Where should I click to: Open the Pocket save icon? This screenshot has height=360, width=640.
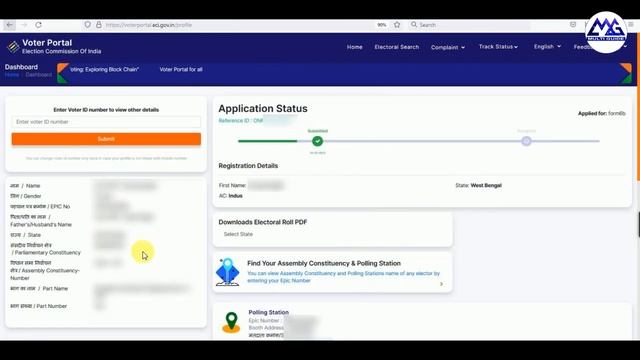pyautogui.click(x=573, y=25)
